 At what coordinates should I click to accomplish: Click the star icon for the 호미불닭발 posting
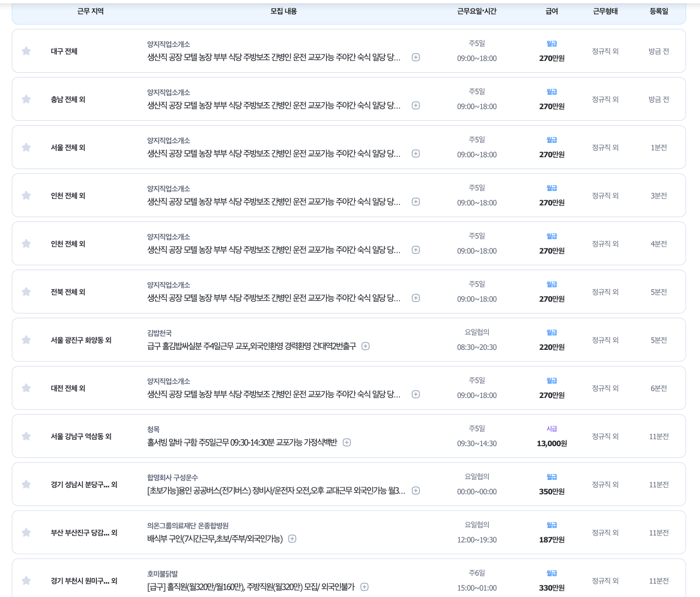(26, 580)
